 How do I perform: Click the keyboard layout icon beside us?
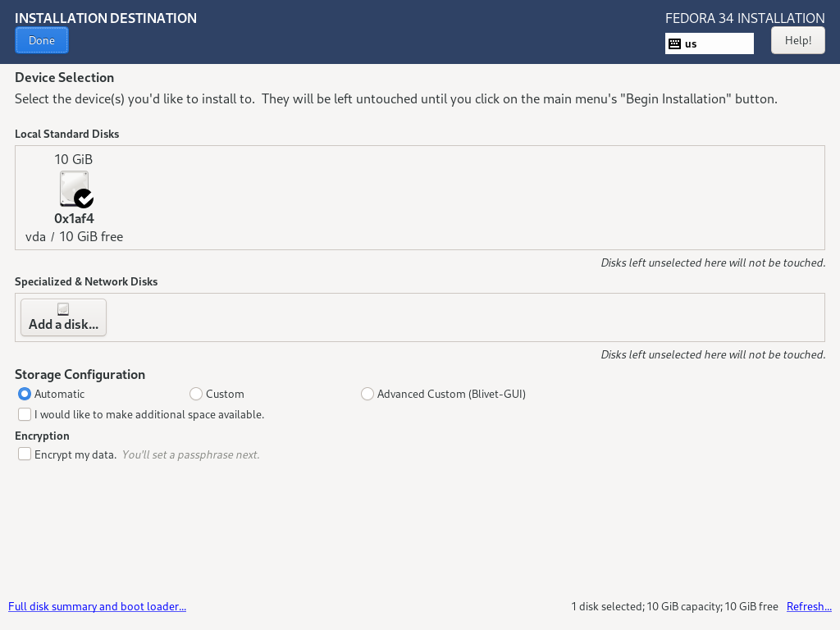point(674,44)
